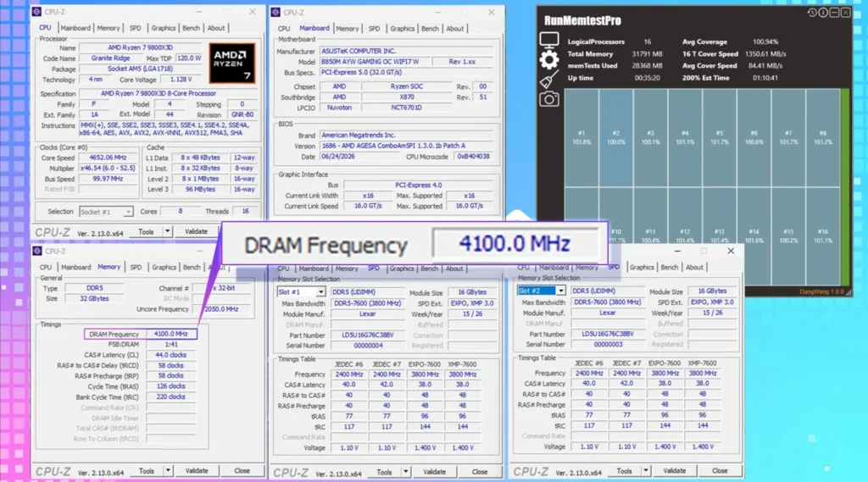Switch to SPD tab in CPU window
Viewport: 868px width, 482px height.
pyautogui.click(x=135, y=28)
